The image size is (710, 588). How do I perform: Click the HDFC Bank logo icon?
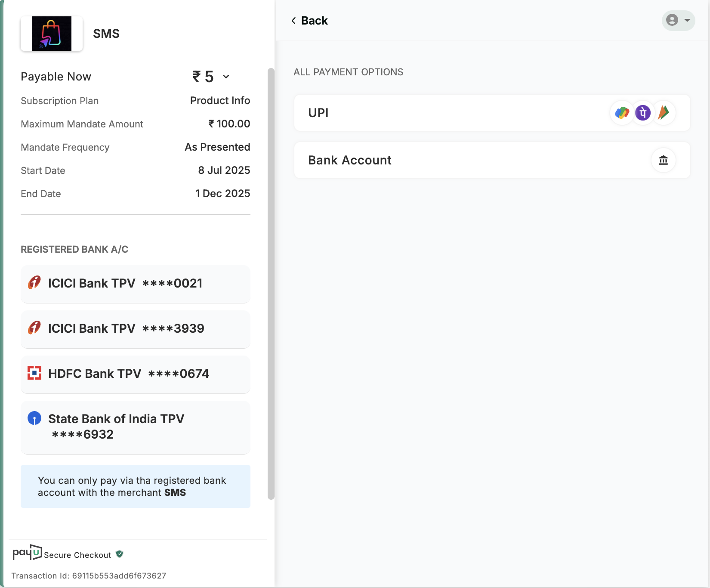pyautogui.click(x=34, y=373)
